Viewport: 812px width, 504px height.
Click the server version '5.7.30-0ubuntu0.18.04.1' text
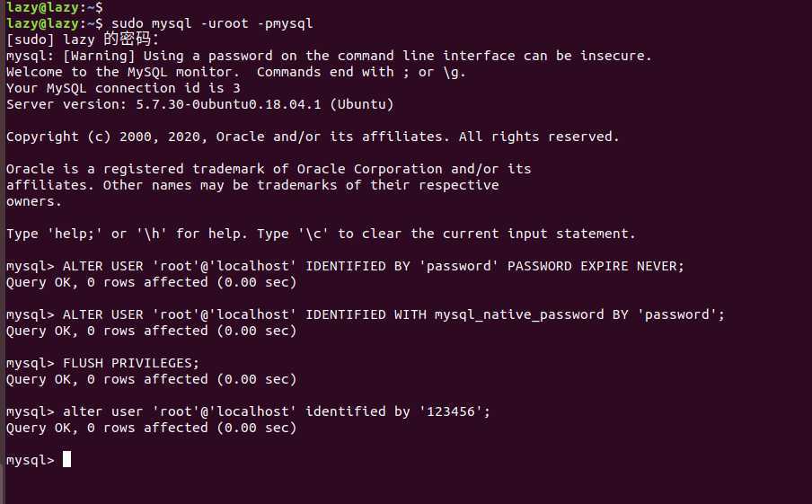(x=228, y=104)
